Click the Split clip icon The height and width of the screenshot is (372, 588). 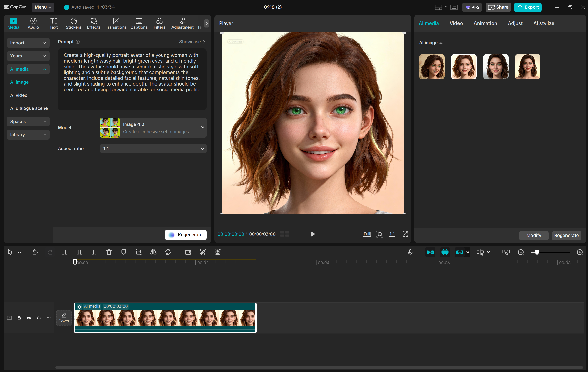65,252
